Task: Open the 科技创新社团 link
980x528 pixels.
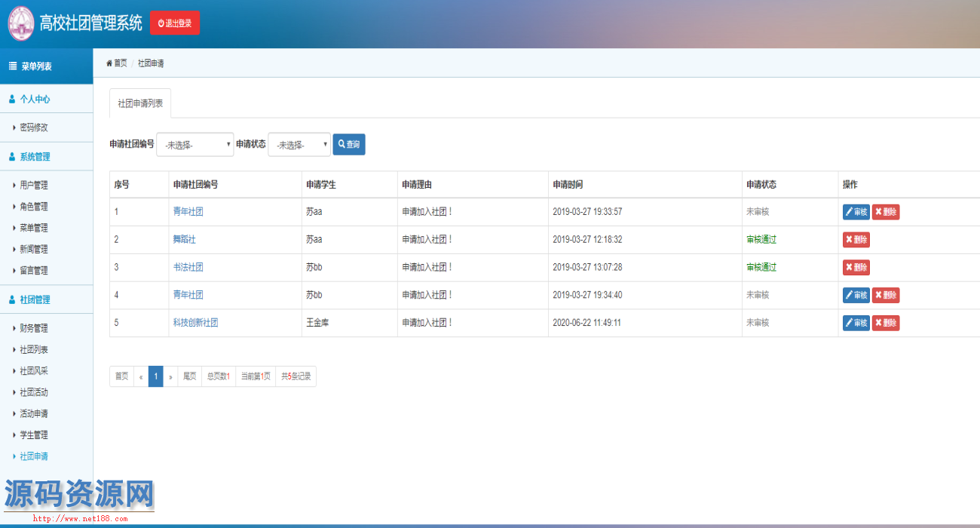Action: click(x=195, y=323)
